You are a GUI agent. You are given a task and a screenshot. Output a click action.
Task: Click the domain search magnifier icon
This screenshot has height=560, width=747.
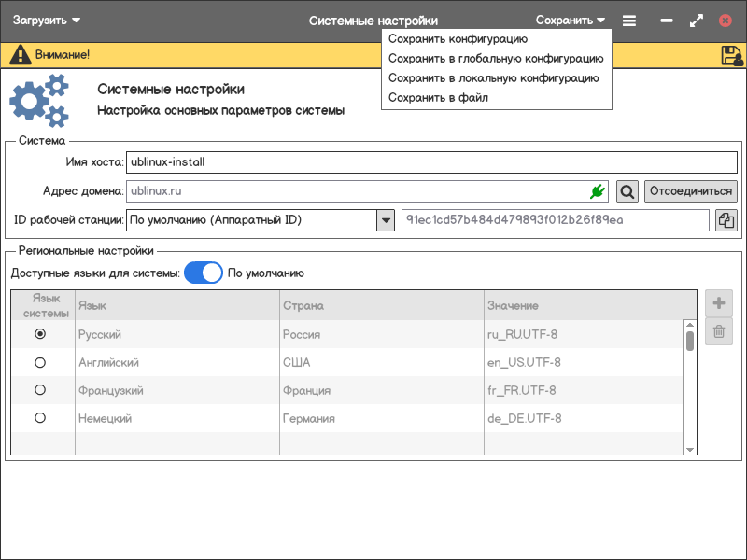click(x=627, y=191)
